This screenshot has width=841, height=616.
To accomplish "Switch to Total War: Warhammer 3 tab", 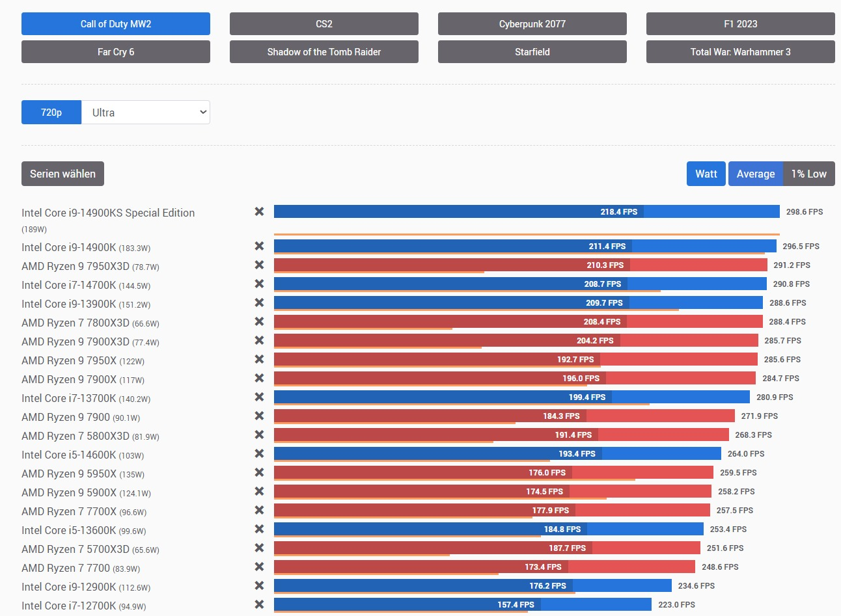I will pyautogui.click(x=741, y=52).
